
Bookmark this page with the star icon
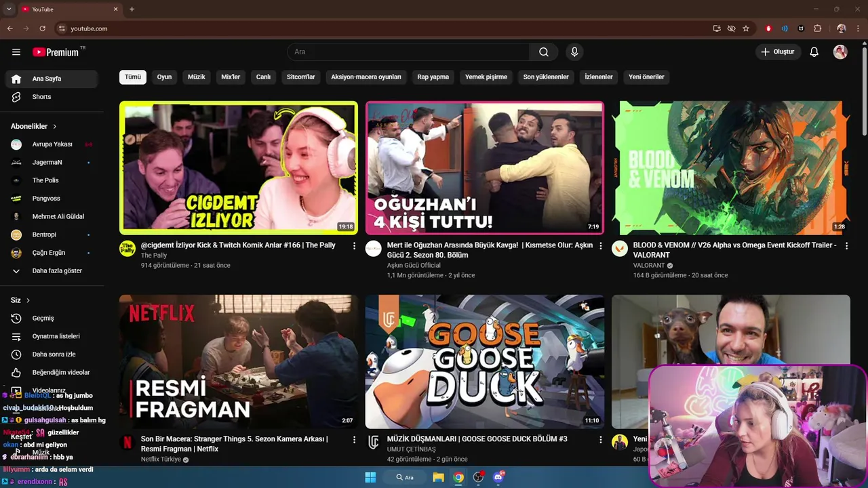tap(746, 28)
